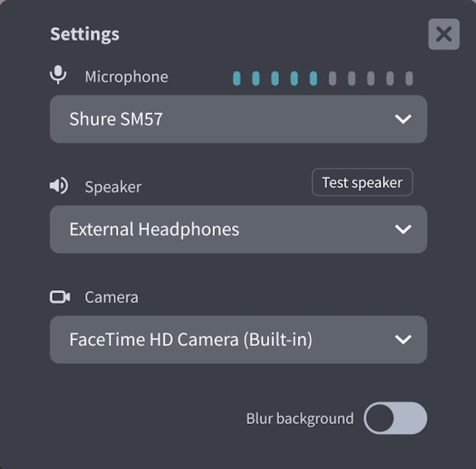Viewport: 476px width, 469px height.
Task: Click the first teal microphone level bar
Action: (x=237, y=78)
